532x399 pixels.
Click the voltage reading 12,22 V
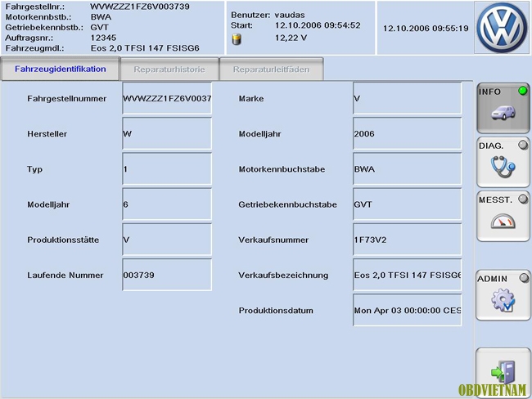291,38
